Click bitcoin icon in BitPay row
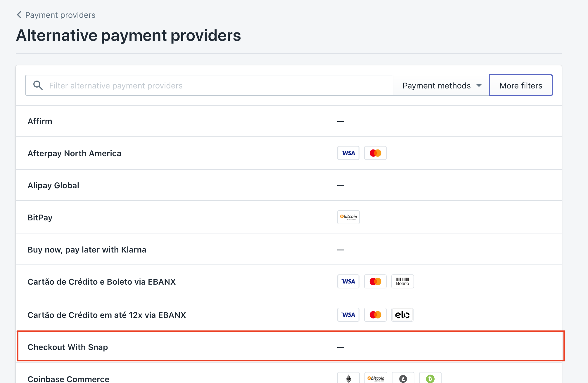The image size is (588, 383). (348, 217)
